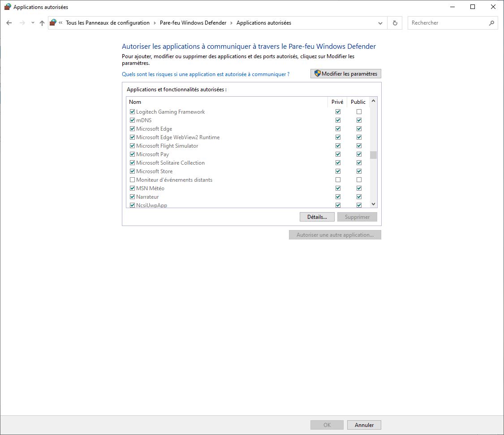Viewport: 504px width, 435px height.
Task: Click the forward navigation arrow
Action: tap(22, 23)
